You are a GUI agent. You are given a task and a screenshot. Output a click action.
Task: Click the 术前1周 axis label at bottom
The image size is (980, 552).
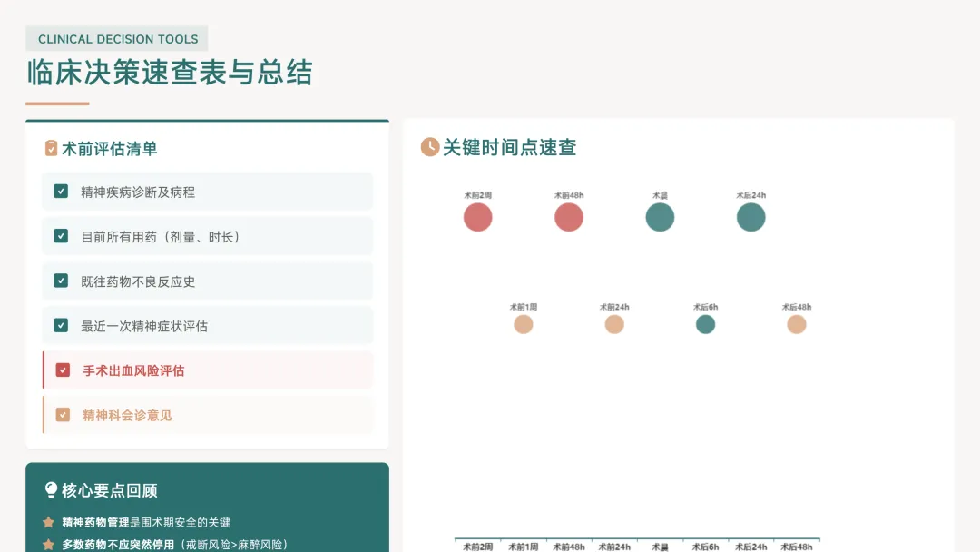tap(524, 547)
